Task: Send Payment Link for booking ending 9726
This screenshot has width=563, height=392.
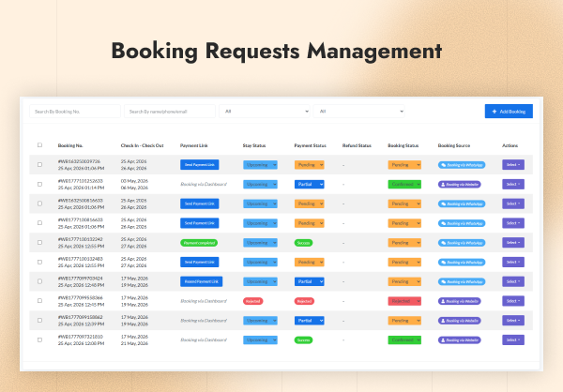Action: pyautogui.click(x=199, y=165)
